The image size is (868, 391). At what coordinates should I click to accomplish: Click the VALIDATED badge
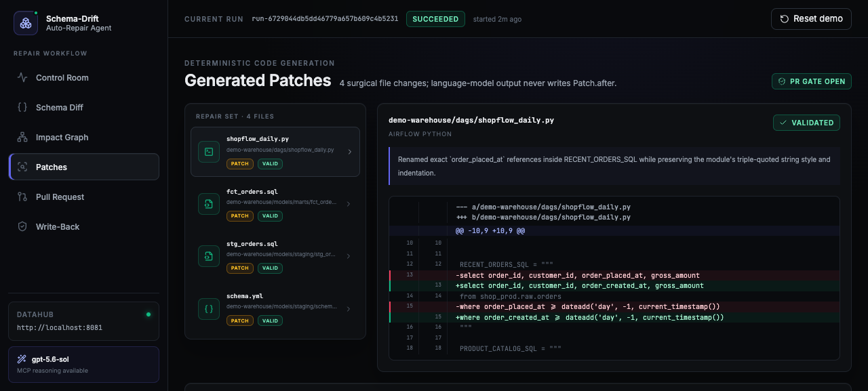[806, 123]
